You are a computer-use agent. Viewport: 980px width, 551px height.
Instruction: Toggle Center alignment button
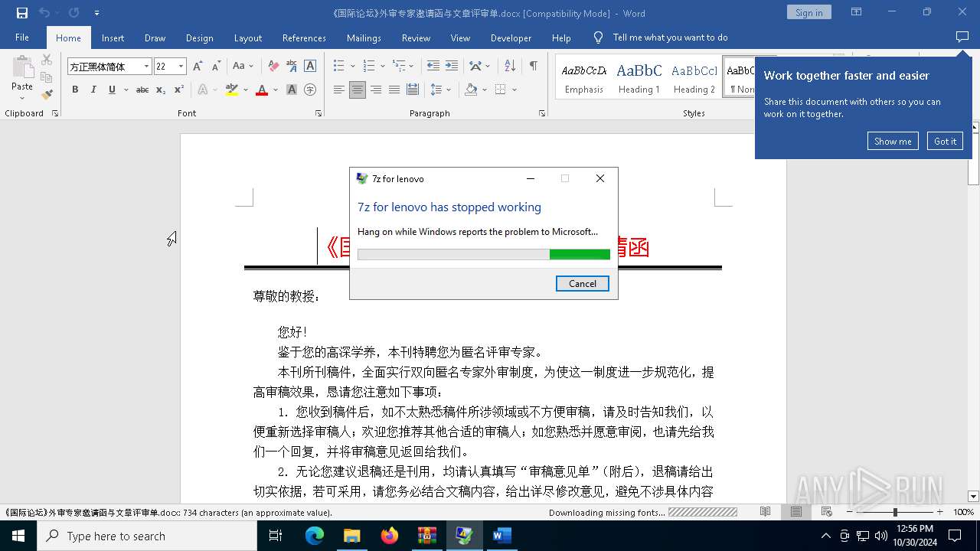tap(358, 90)
